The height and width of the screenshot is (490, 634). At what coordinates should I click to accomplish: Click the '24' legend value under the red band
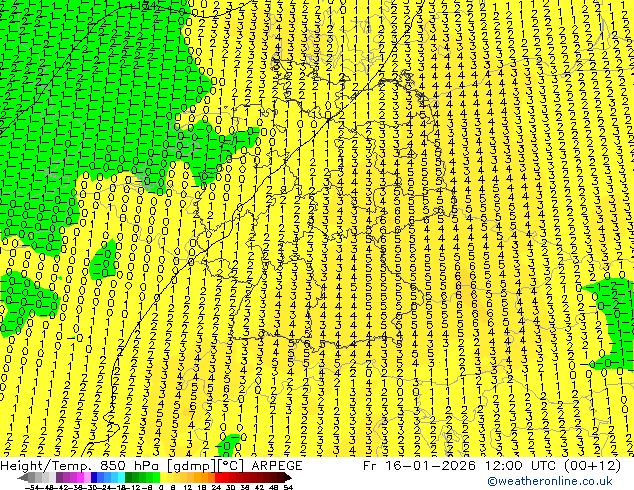tap(216, 488)
